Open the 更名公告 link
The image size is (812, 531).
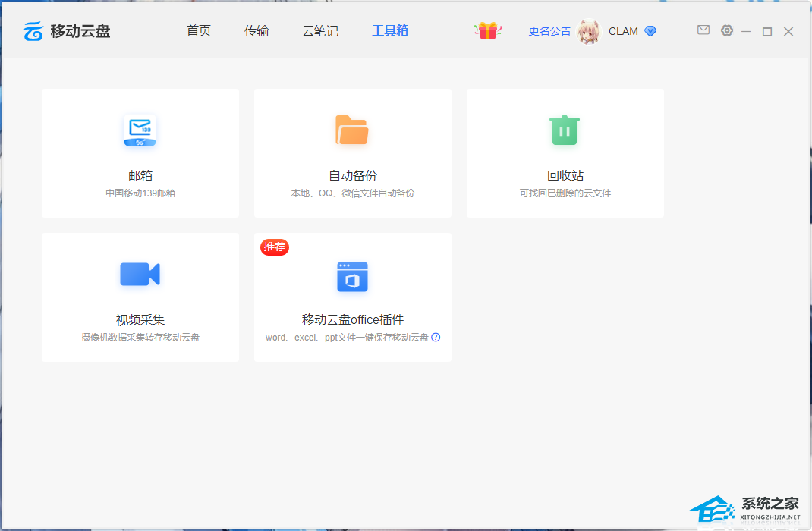pos(549,31)
